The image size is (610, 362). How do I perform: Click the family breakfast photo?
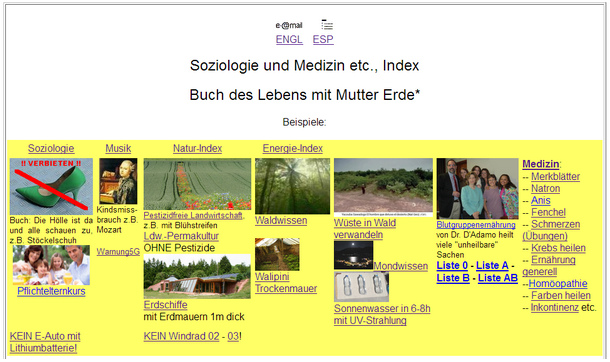coord(51,265)
